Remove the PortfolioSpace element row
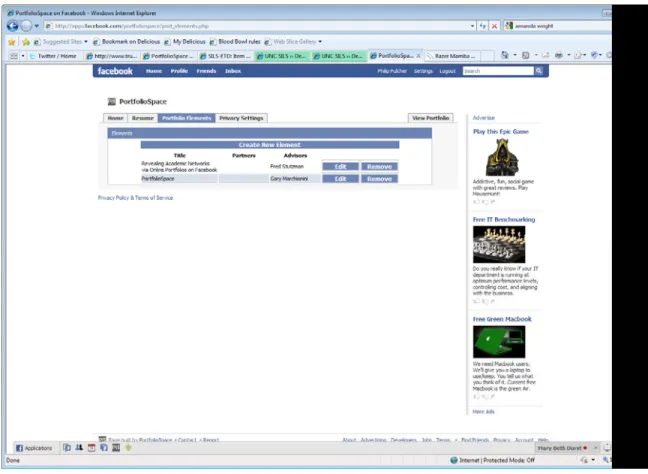Viewport: 648px width, 474px height. (x=379, y=179)
